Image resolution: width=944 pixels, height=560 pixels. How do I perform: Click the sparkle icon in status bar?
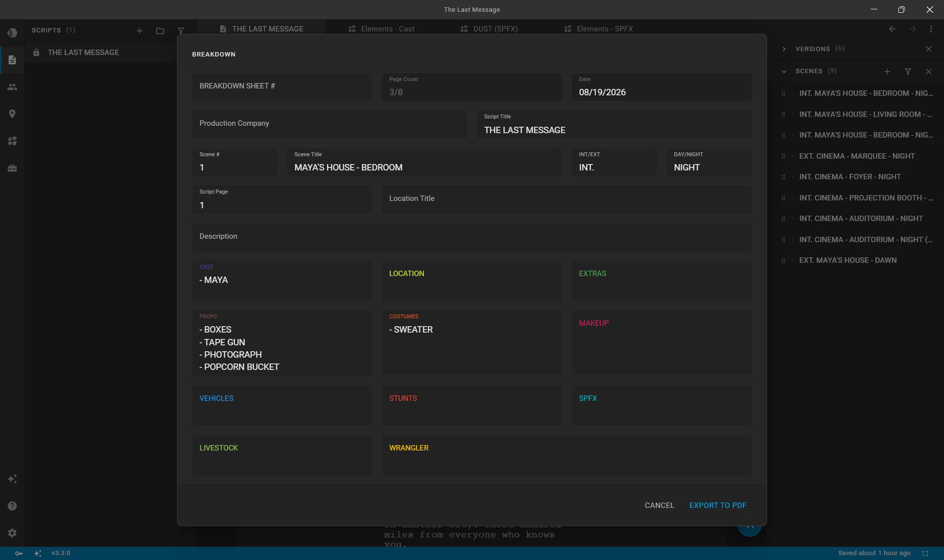click(38, 554)
